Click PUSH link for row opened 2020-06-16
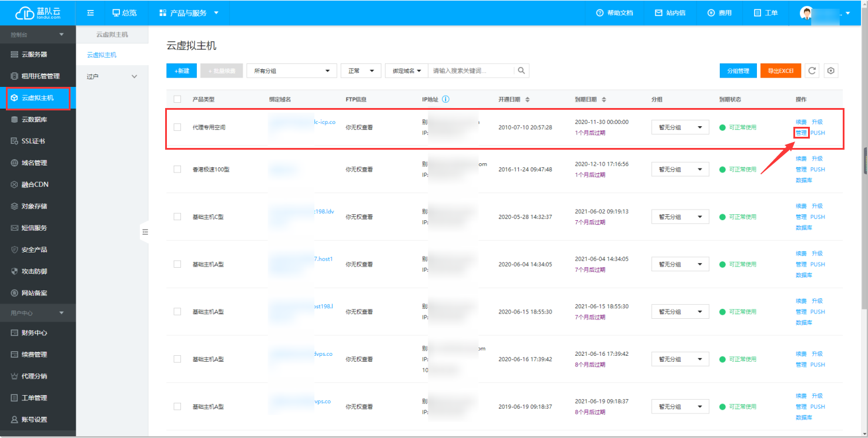 pos(817,365)
